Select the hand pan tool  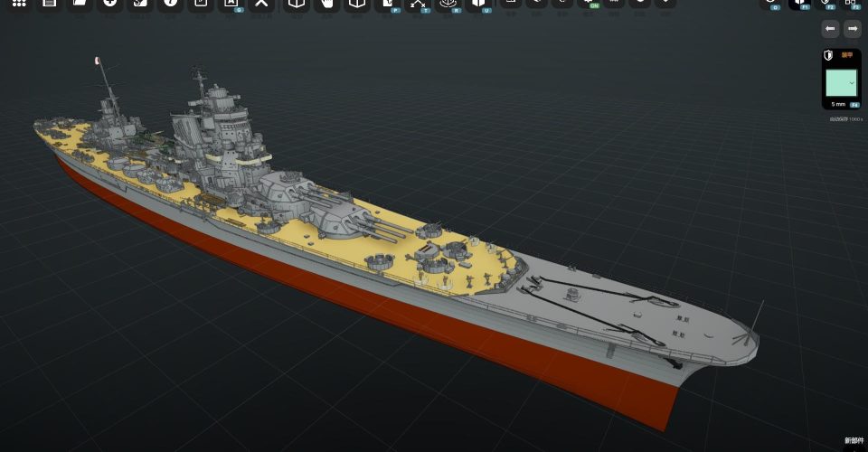(326, 3)
